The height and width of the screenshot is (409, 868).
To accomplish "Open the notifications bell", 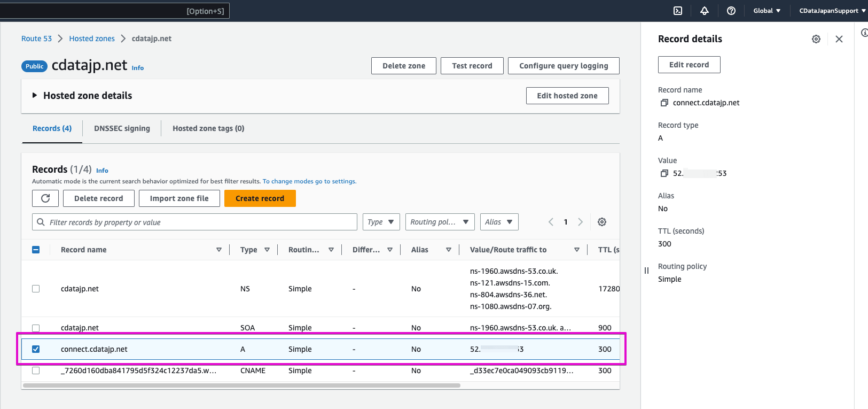I will pos(705,11).
